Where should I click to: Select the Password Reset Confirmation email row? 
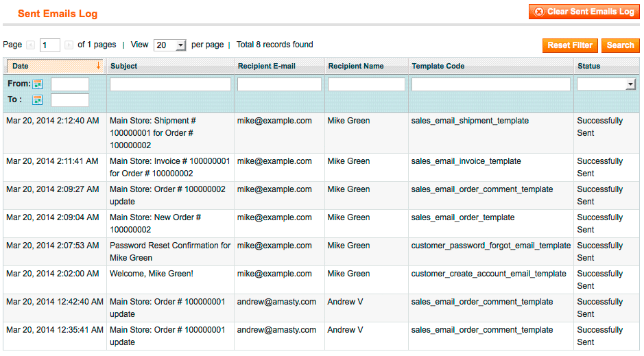tap(170, 251)
